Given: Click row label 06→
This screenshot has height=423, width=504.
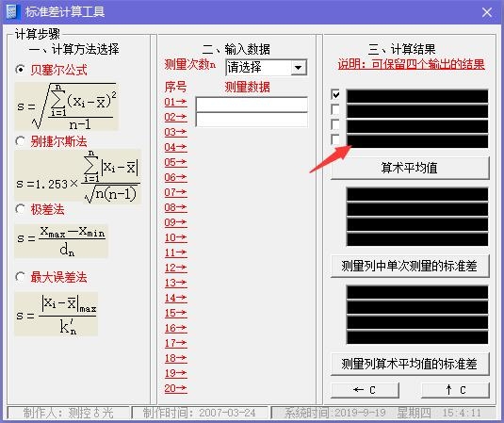Looking at the screenshot, I should [x=175, y=177].
